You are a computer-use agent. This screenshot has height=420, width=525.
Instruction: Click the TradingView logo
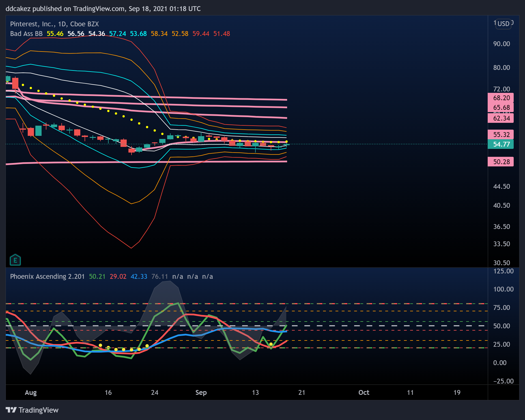pos(32,410)
